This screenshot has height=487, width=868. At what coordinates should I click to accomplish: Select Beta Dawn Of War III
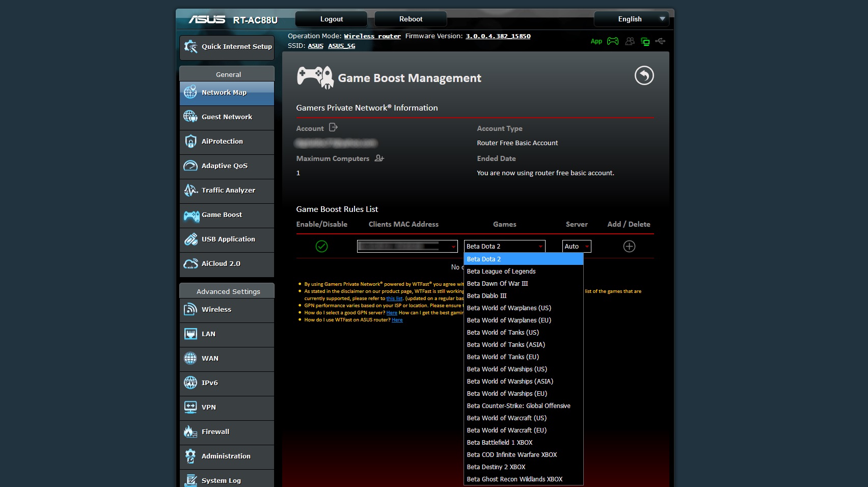524,284
